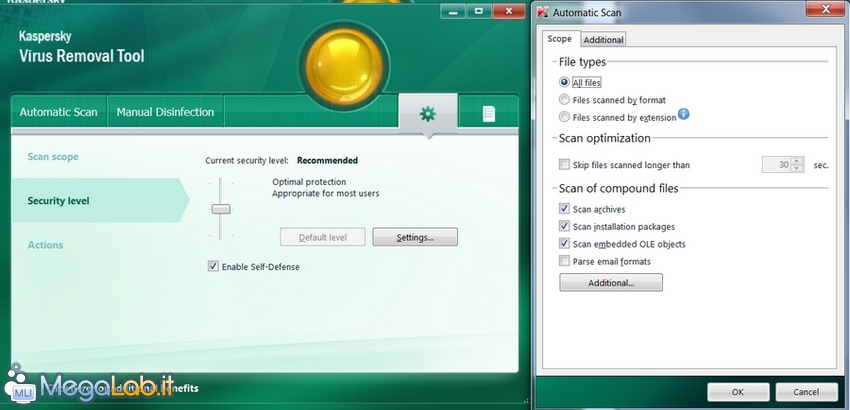Click the seconds value field showing 30
Viewport: 850px width, 410px height.
coord(776,164)
